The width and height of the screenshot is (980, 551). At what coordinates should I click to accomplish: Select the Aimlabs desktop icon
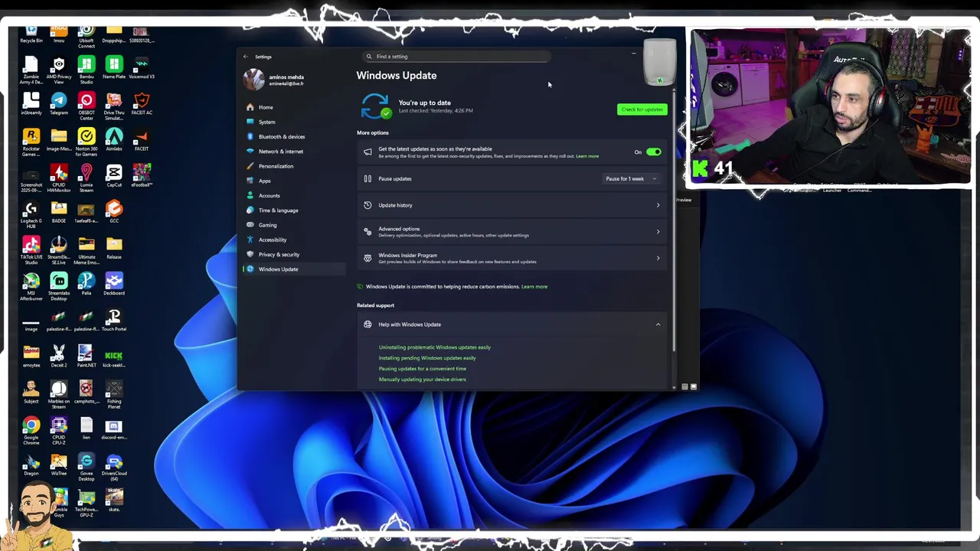coord(113,140)
